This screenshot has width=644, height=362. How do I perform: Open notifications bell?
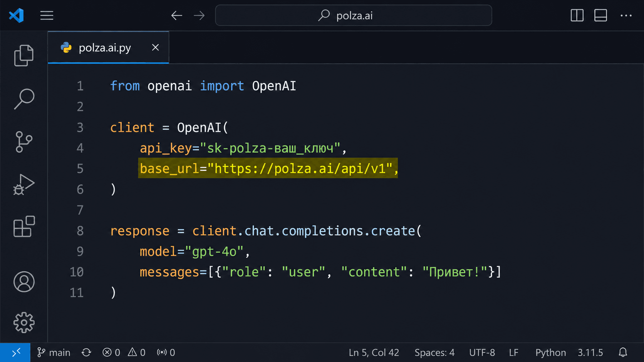[x=623, y=352]
